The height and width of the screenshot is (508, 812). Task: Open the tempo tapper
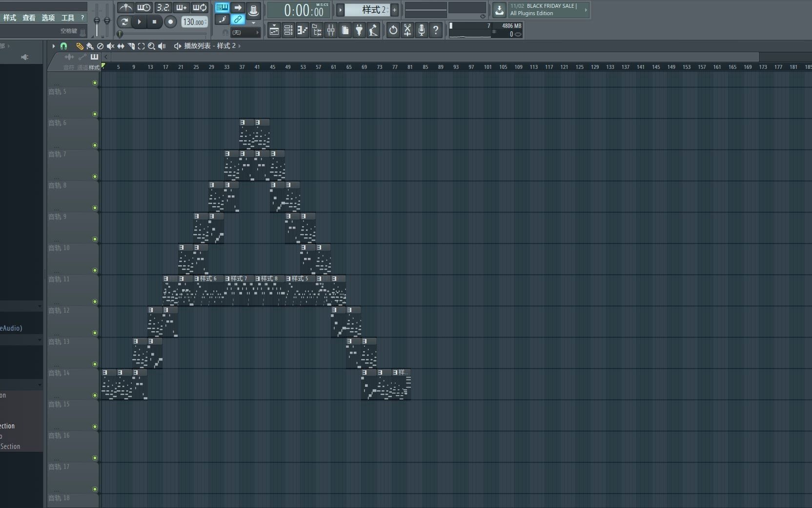tap(373, 30)
